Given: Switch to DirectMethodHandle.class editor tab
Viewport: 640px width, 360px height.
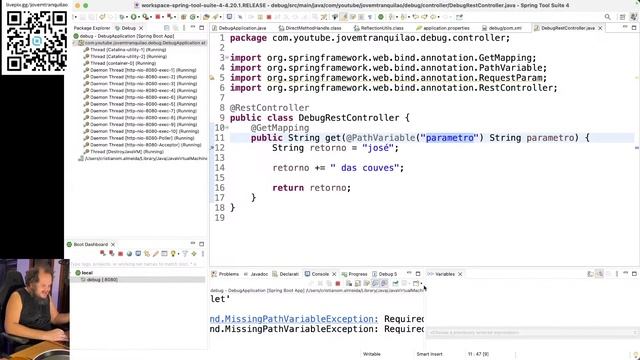Looking at the screenshot, I should [309, 28].
